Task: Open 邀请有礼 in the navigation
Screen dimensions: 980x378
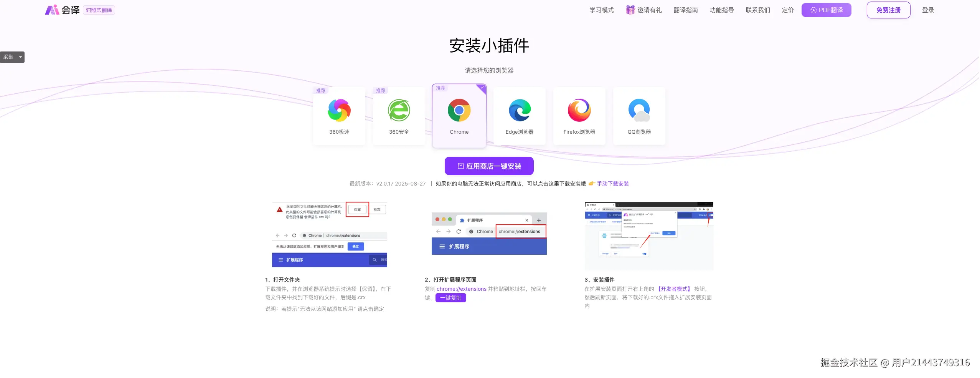Action: click(x=649, y=10)
